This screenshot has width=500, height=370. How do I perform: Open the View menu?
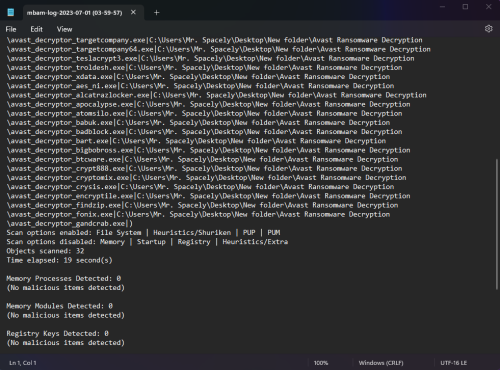pos(64,29)
